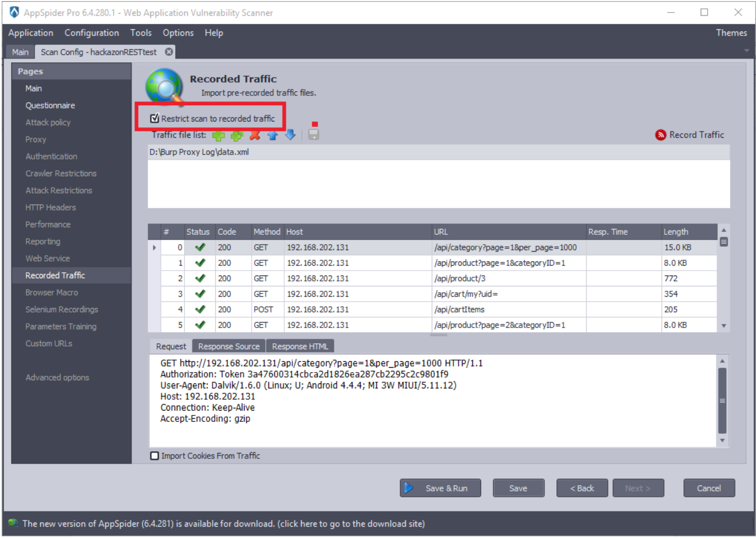Viewport: 756px width, 538px height.
Task: Open the Help menu
Action: point(214,33)
